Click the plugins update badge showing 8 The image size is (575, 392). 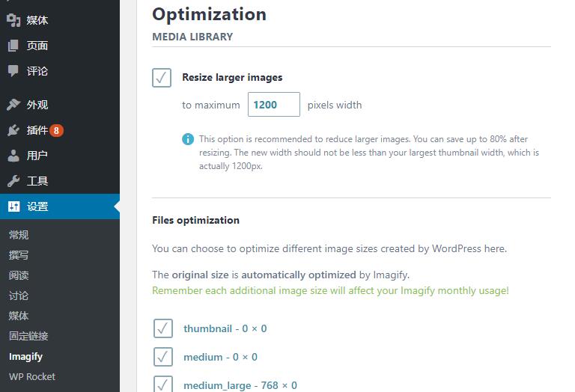point(56,130)
